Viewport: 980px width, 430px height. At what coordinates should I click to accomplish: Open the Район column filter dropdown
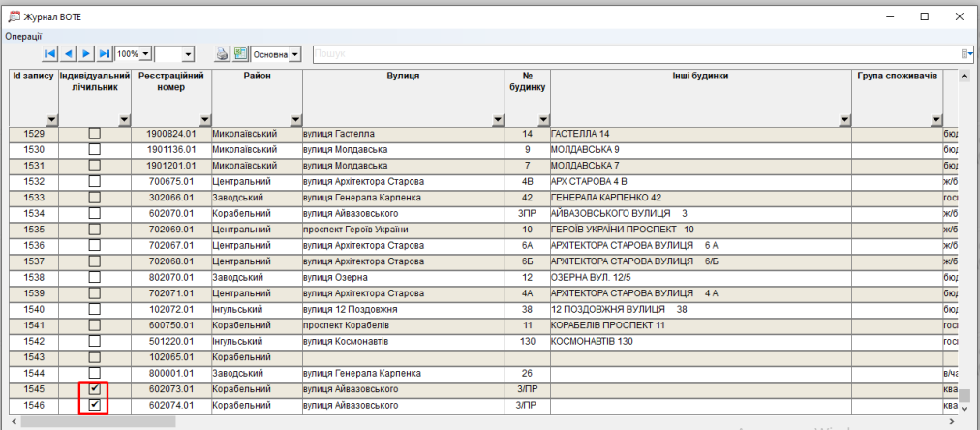pyautogui.click(x=295, y=120)
